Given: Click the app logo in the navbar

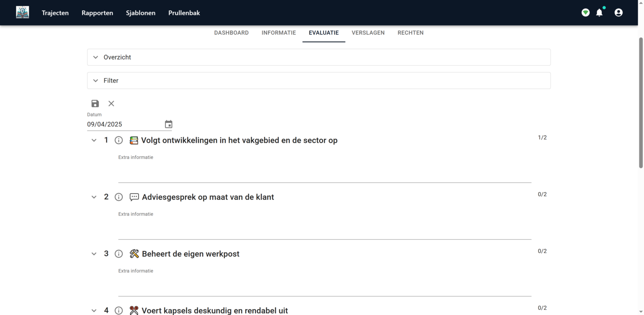Looking at the screenshot, I should [23, 12].
